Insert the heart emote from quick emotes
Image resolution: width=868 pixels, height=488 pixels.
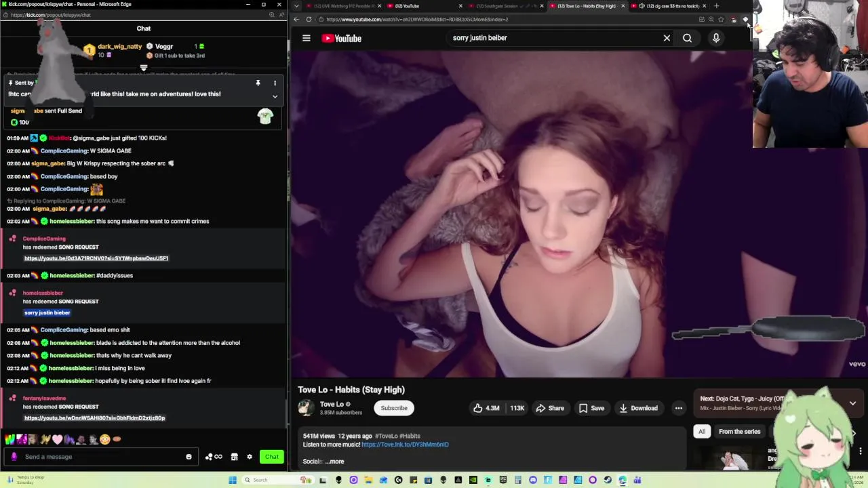click(57, 439)
